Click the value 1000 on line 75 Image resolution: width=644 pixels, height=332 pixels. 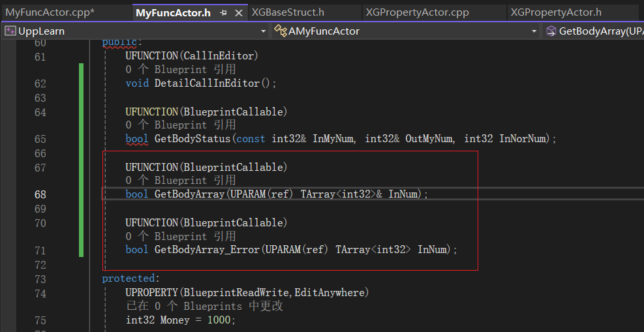219,320
